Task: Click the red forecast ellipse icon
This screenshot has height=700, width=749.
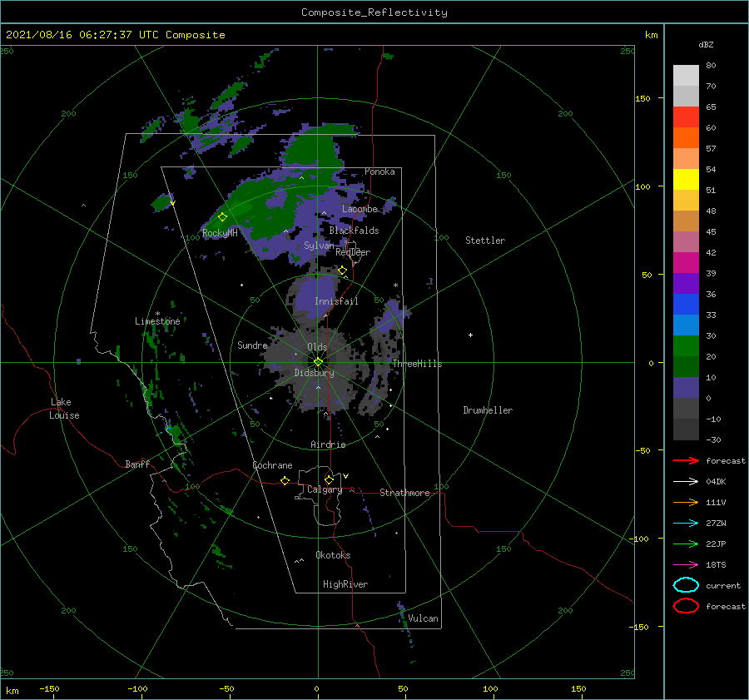Action: pos(686,606)
